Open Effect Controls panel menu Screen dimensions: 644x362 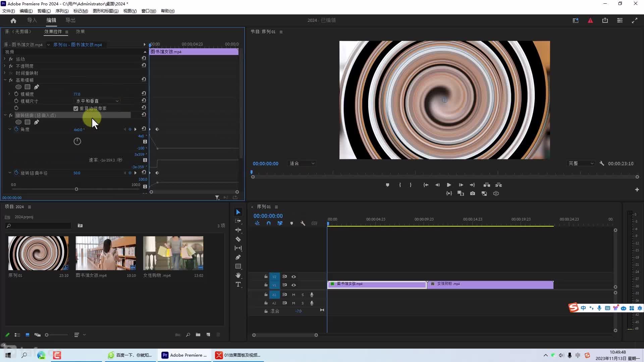point(67,32)
